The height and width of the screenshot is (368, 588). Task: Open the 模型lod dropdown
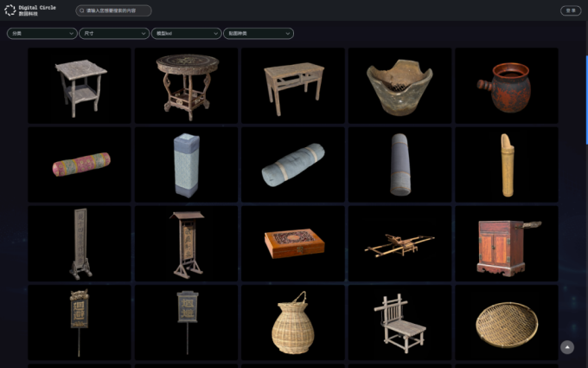187,34
